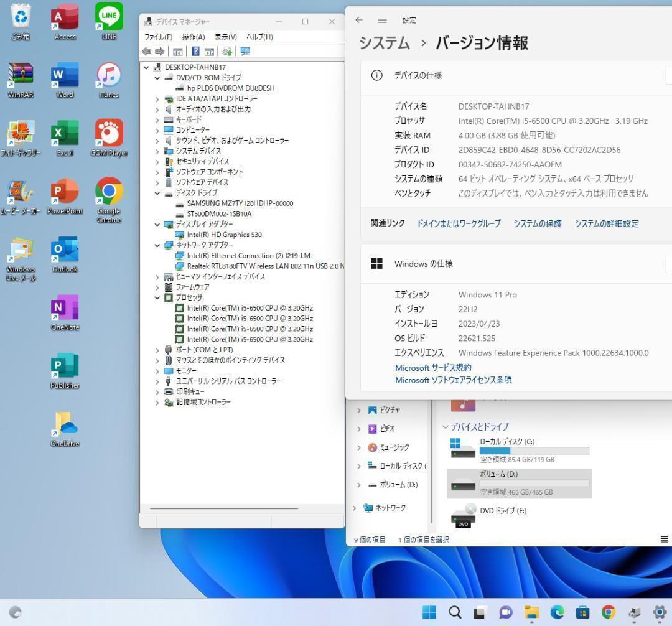Collapse the デバイスとドライブ section in Explorer
The height and width of the screenshot is (626, 672).
click(x=446, y=427)
